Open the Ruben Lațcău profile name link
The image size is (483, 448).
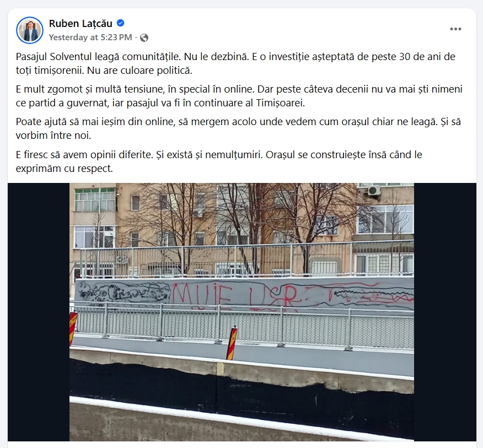tap(80, 23)
